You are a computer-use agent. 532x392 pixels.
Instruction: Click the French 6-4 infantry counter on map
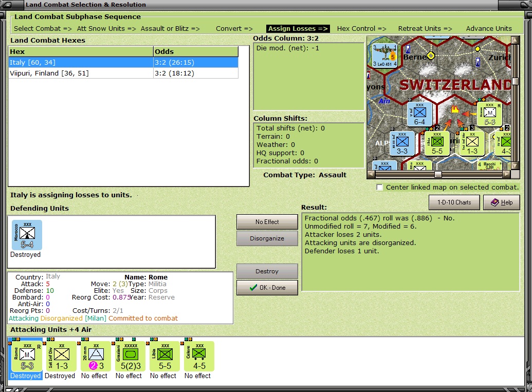(x=419, y=114)
